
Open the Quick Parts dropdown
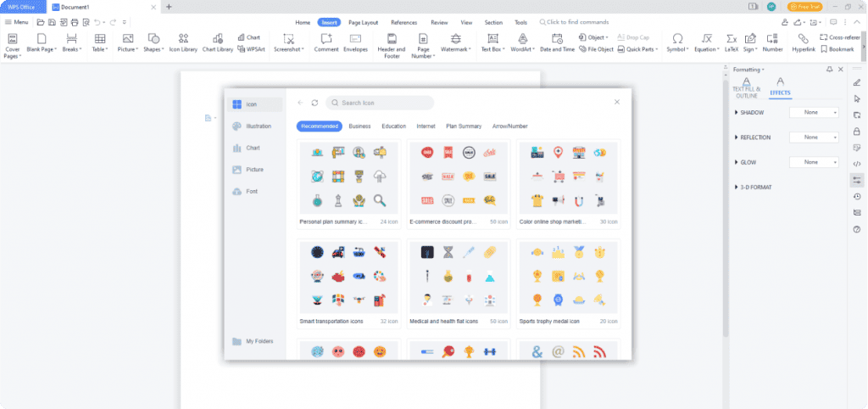point(637,48)
